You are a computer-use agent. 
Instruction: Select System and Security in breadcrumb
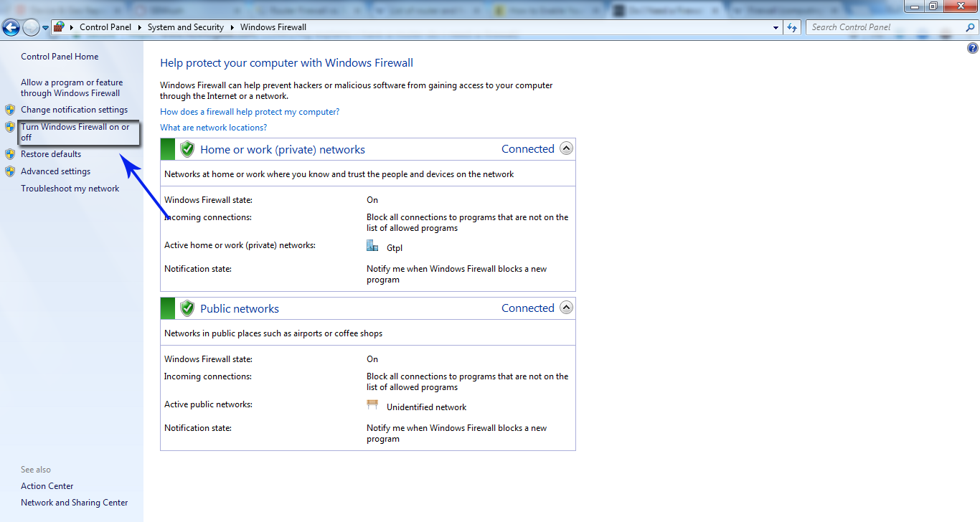point(186,27)
